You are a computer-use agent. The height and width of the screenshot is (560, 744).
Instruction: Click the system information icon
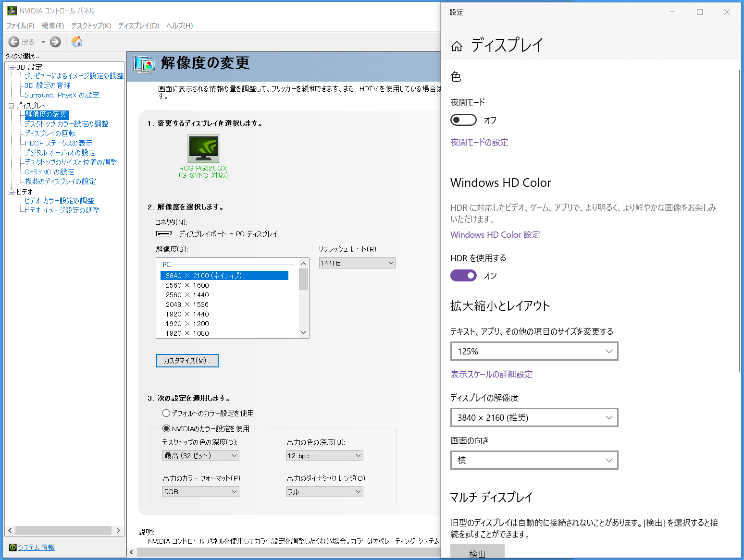coord(13,548)
